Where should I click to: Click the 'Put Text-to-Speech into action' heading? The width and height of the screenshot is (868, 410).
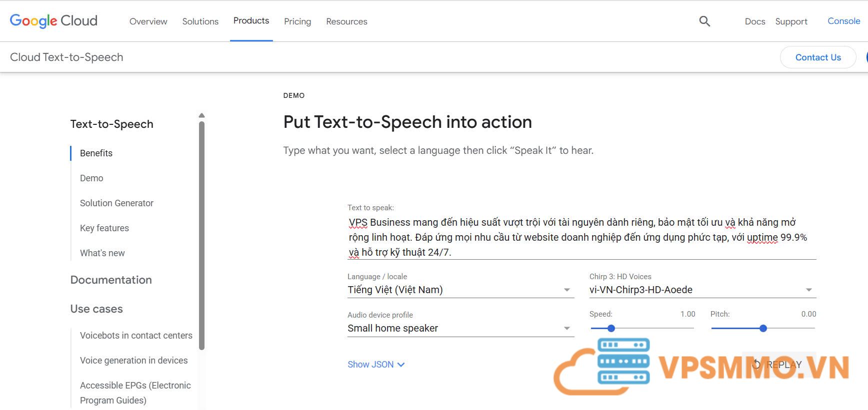click(407, 122)
